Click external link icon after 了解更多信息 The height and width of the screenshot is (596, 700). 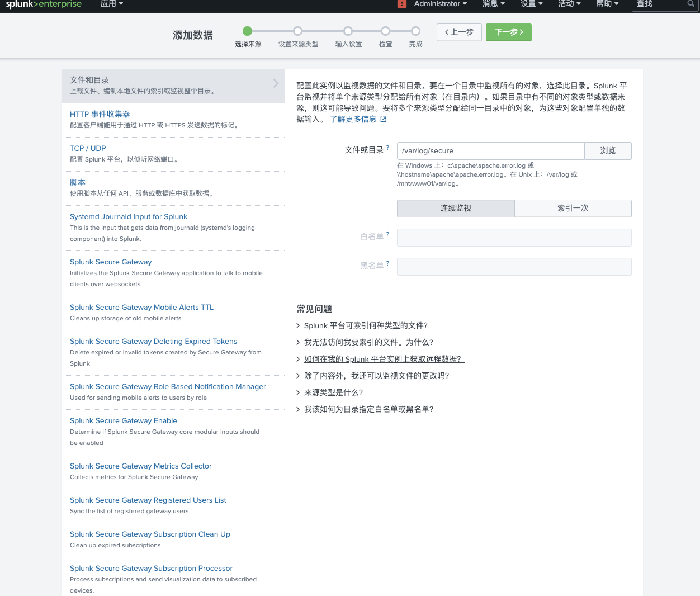pyautogui.click(x=383, y=119)
